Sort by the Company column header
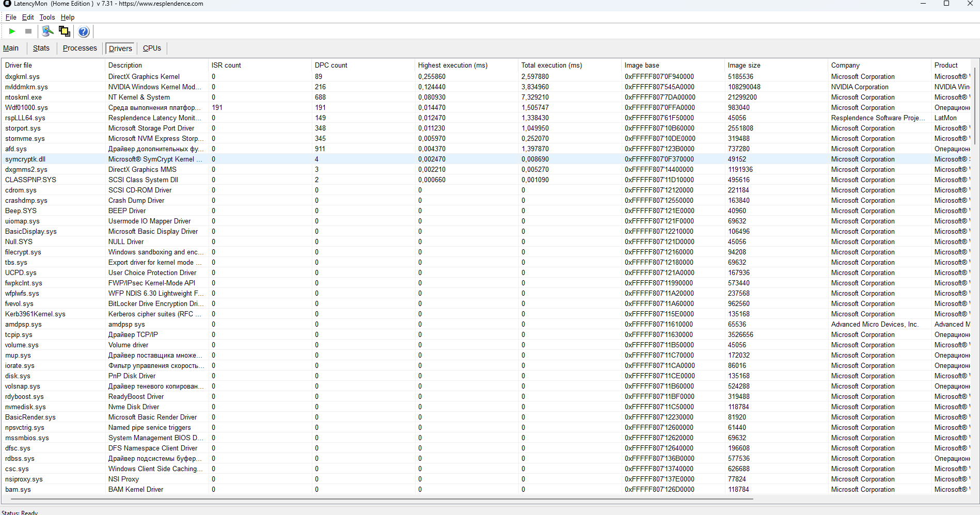 (x=879, y=65)
